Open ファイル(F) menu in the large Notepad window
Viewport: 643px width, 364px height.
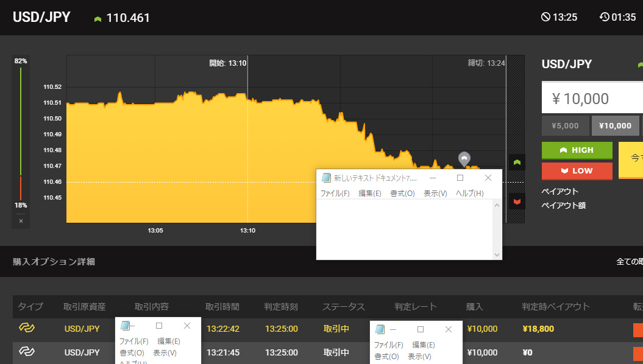coord(335,193)
